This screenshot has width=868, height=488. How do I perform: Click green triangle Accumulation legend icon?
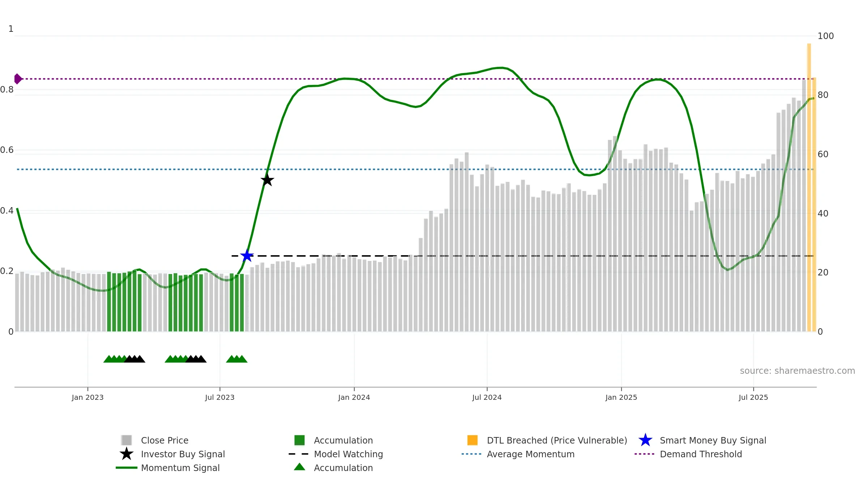(299, 467)
